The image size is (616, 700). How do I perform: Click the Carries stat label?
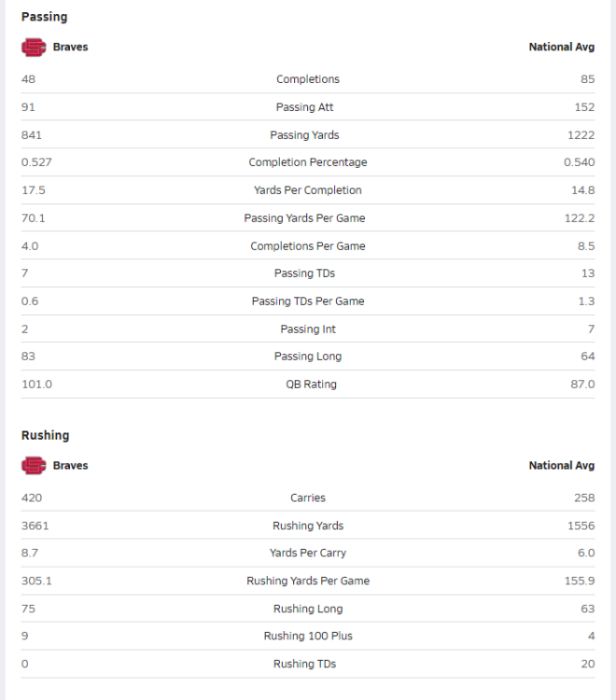click(x=308, y=497)
